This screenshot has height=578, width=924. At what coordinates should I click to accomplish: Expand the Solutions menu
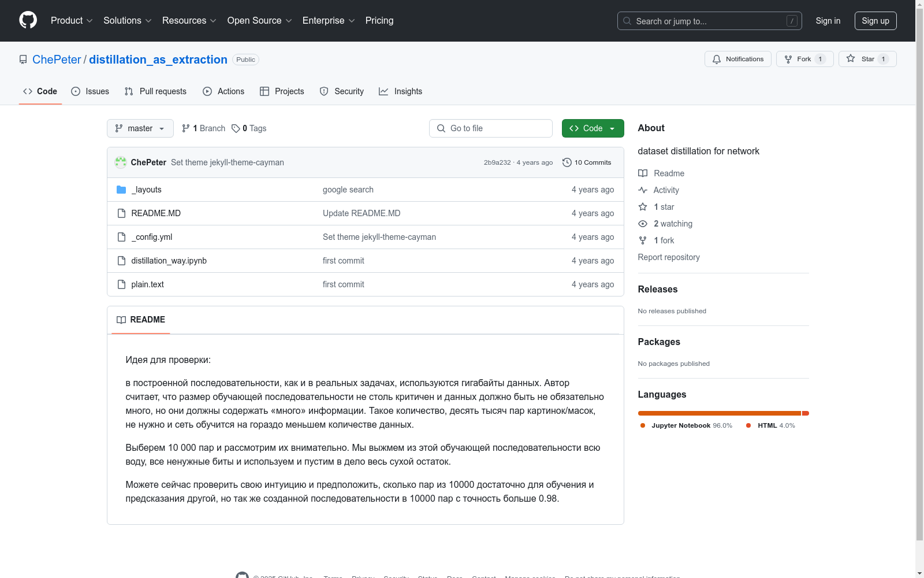[x=128, y=21]
